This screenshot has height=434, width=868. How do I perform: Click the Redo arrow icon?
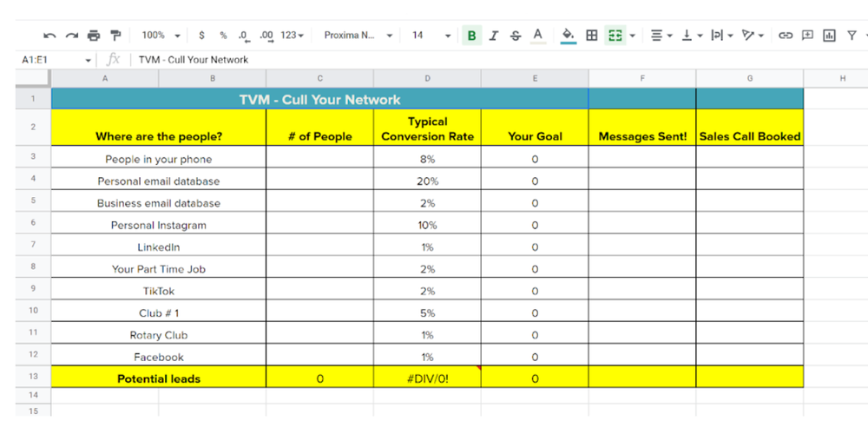[71, 36]
